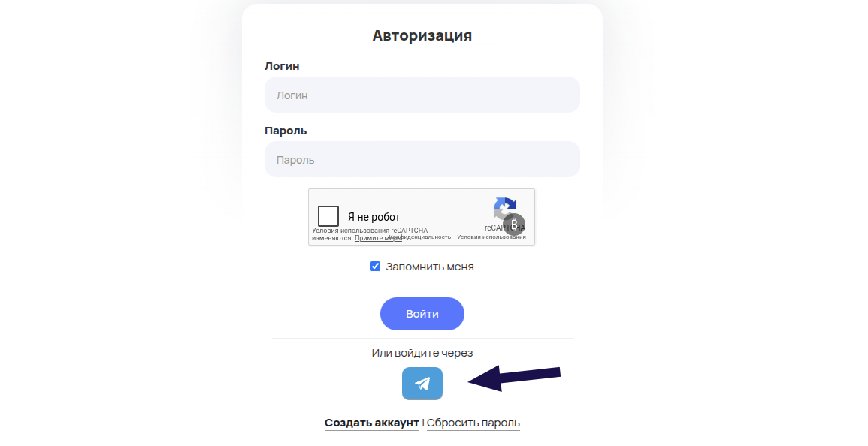Click the "Авторизация" heading

(x=422, y=35)
